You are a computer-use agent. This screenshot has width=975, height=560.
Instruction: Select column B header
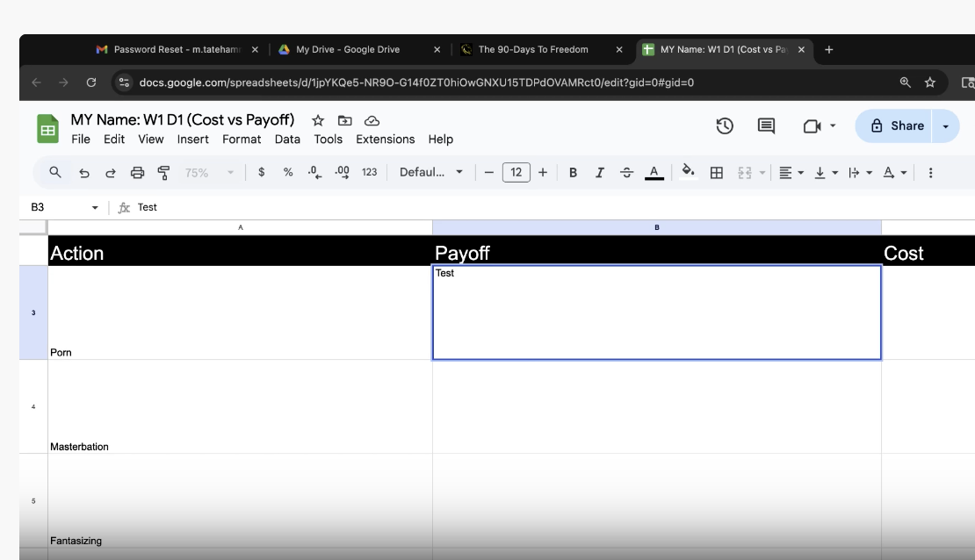[x=657, y=227]
